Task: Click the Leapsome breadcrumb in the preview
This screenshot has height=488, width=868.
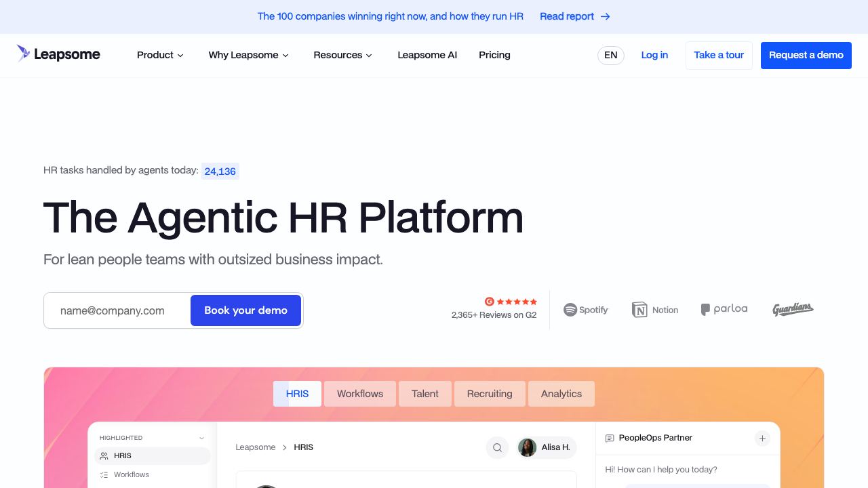Action: (256, 447)
